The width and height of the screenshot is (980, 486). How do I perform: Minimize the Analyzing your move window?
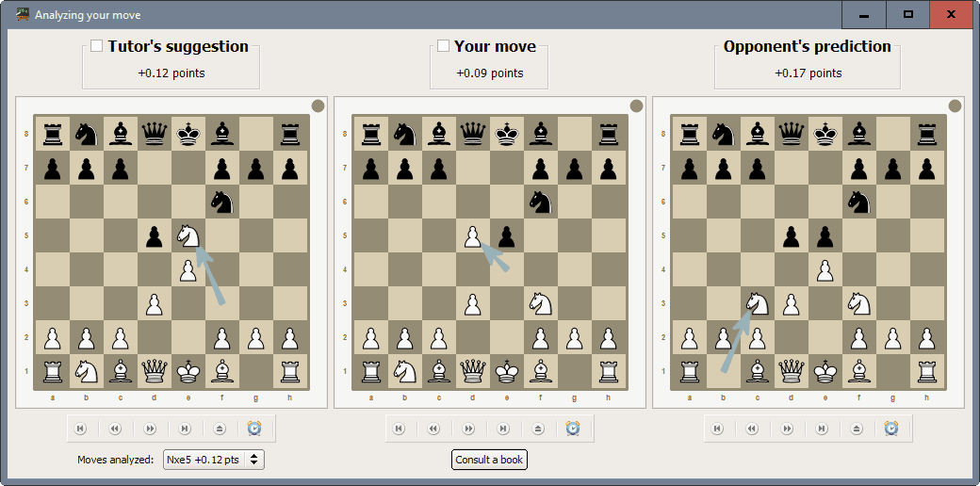(864, 14)
